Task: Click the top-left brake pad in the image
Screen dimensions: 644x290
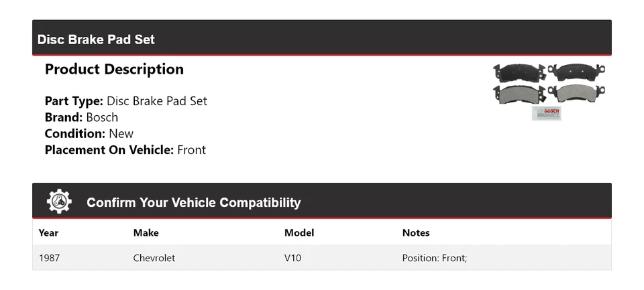Action: point(519,72)
